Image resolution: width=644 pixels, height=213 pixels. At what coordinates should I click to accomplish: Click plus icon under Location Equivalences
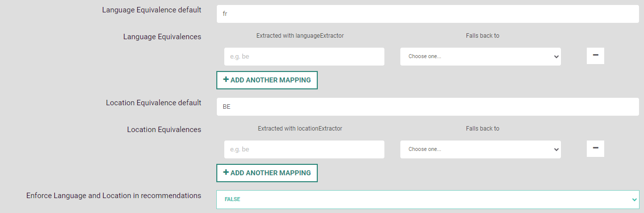226,173
